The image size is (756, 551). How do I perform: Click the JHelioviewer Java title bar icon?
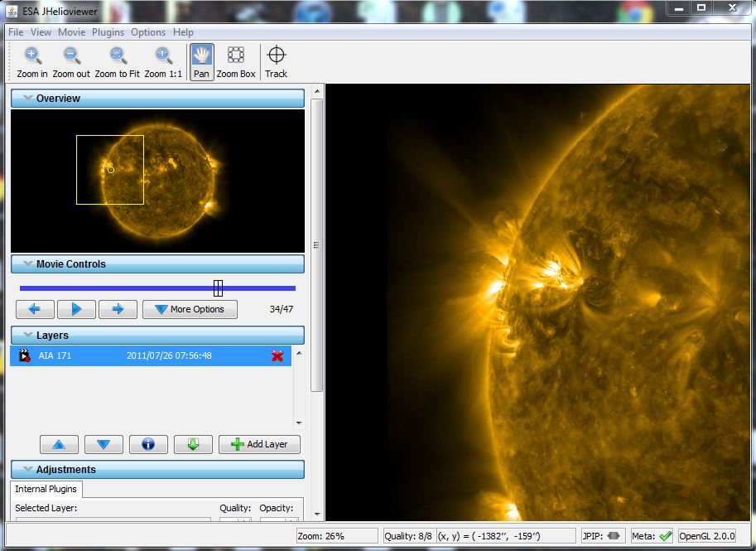(x=12, y=11)
